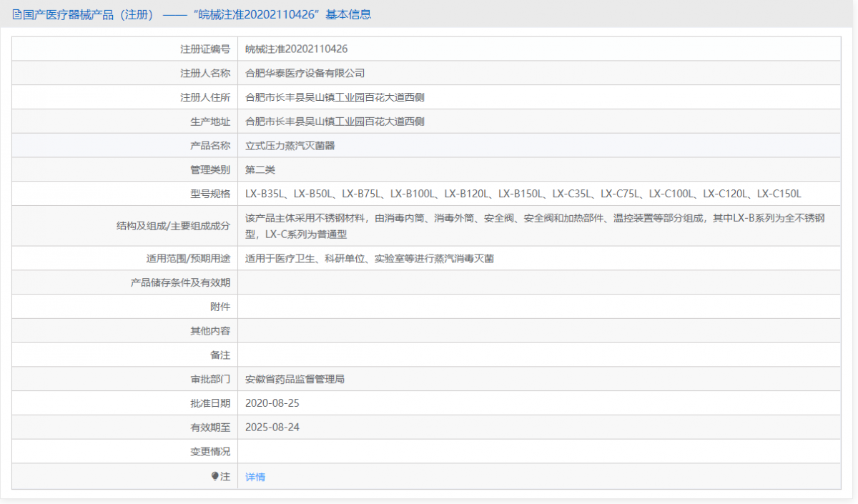Image resolution: width=858 pixels, height=504 pixels.
Task: Click the 生产地址 address value
Action: (335, 122)
